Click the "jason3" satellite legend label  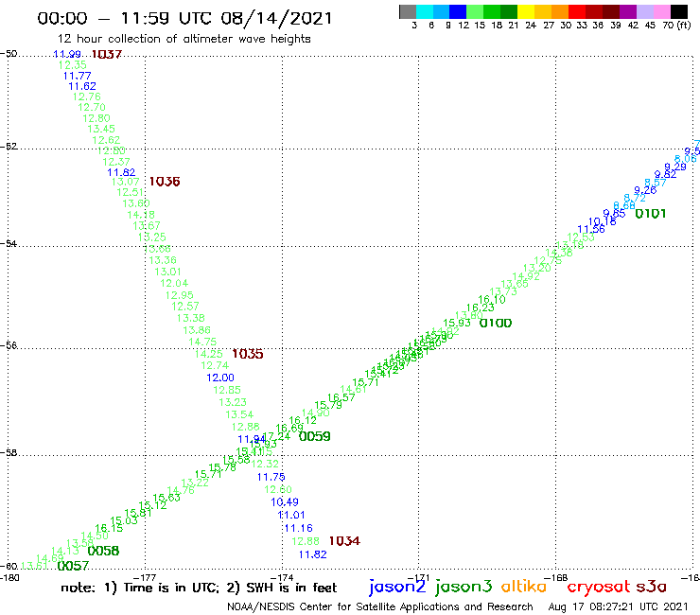tap(464, 587)
